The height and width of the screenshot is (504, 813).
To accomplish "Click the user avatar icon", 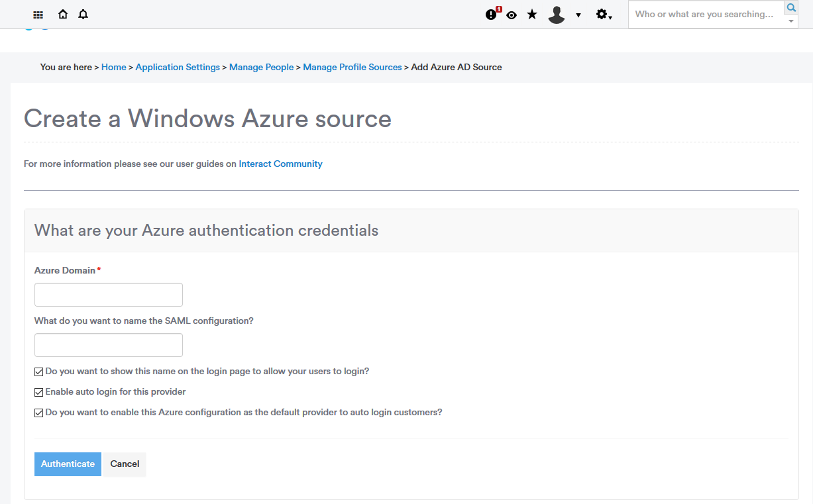I will coord(557,15).
